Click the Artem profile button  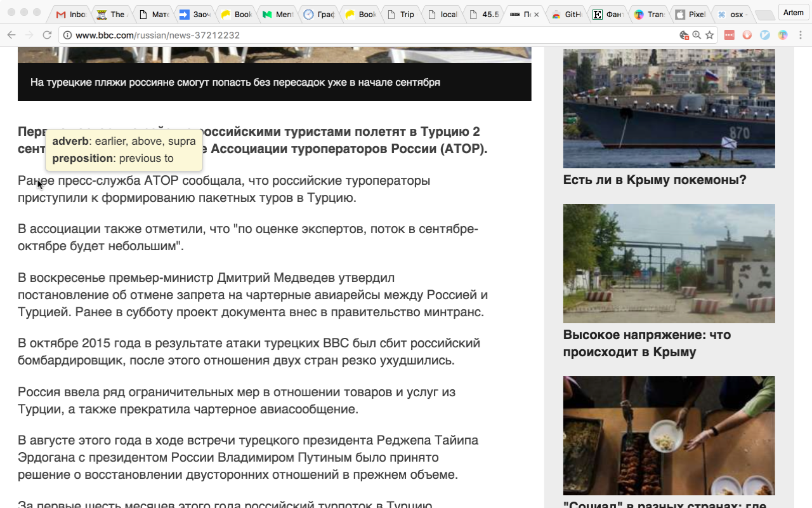pyautogui.click(x=793, y=13)
